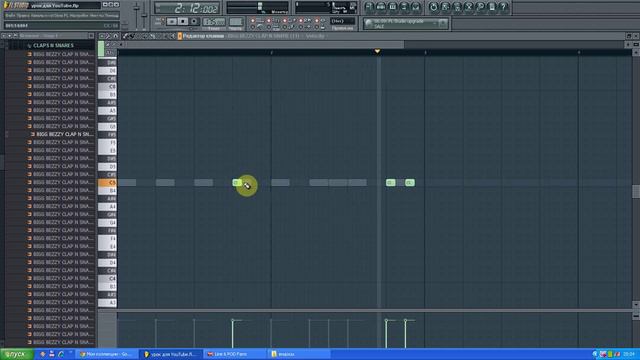640x360 pixels.
Task: Click the 2:12:002 song time display
Action: click(x=188, y=8)
